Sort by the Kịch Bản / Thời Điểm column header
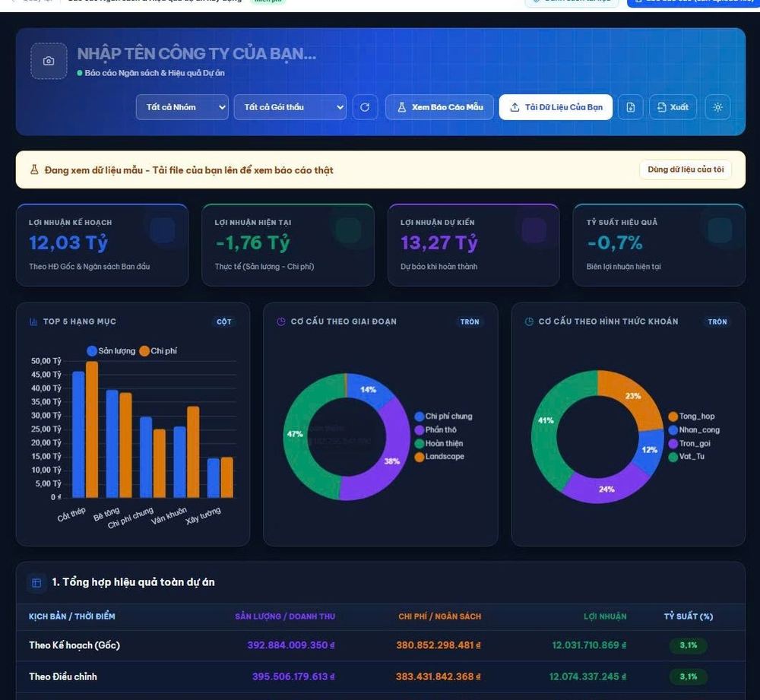The width and height of the screenshot is (760, 700). click(x=72, y=616)
